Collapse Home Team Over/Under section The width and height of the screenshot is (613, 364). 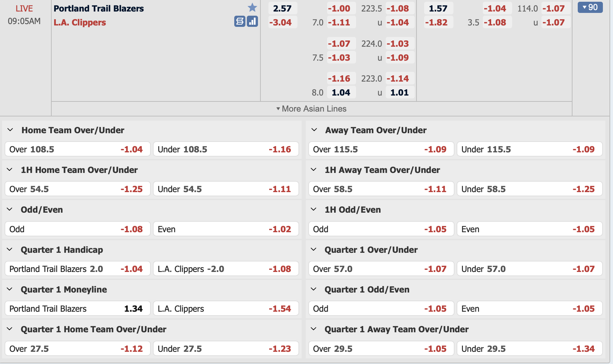[x=10, y=130]
